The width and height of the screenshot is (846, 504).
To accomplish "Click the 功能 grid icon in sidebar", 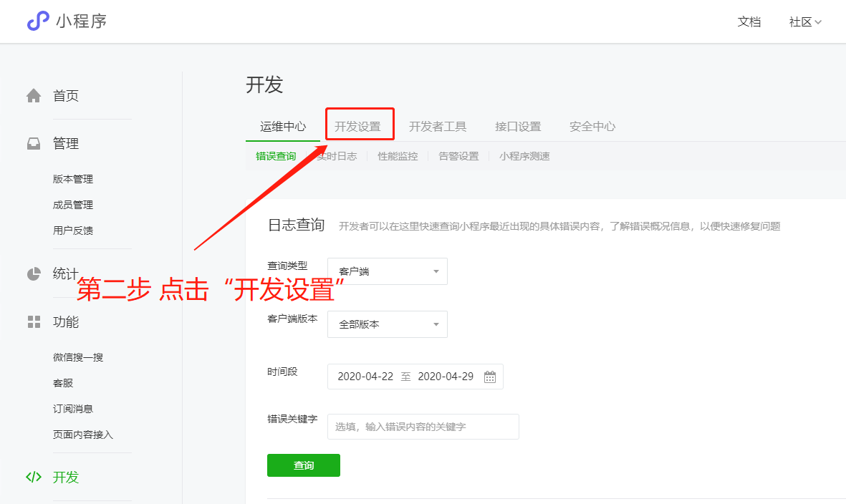I will coord(33,321).
